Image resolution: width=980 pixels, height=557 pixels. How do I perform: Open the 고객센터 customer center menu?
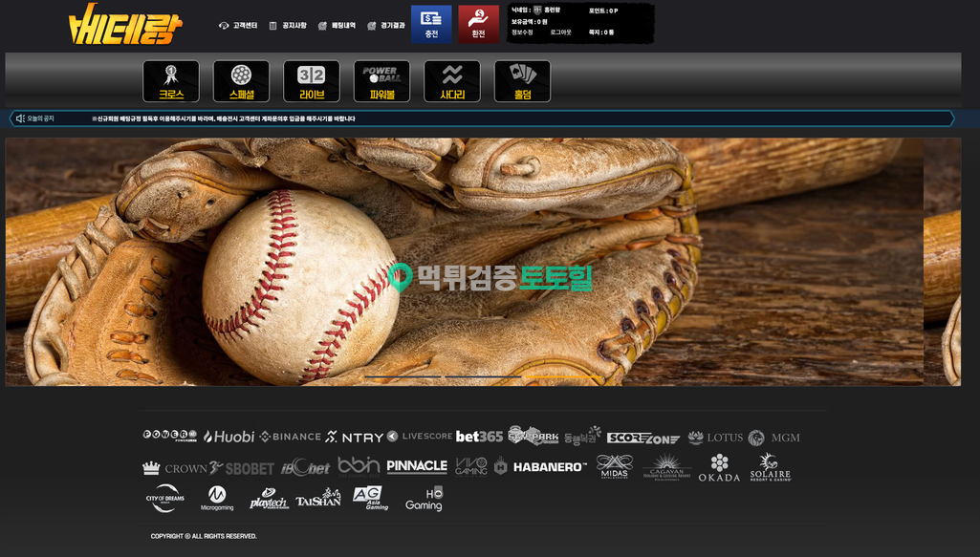coord(238,26)
